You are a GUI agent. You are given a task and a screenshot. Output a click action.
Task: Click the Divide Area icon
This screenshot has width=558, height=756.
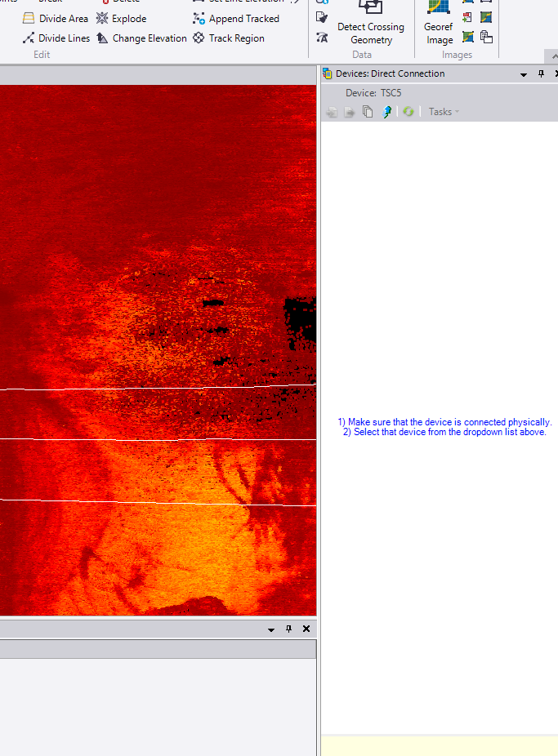(x=29, y=18)
